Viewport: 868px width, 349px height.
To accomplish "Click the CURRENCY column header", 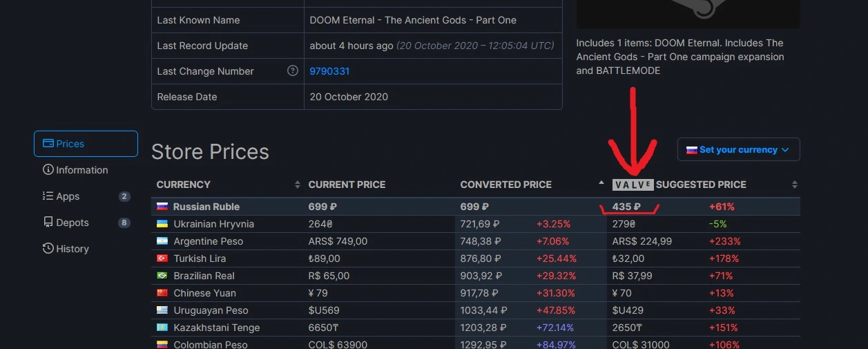I will click(x=184, y=185).
